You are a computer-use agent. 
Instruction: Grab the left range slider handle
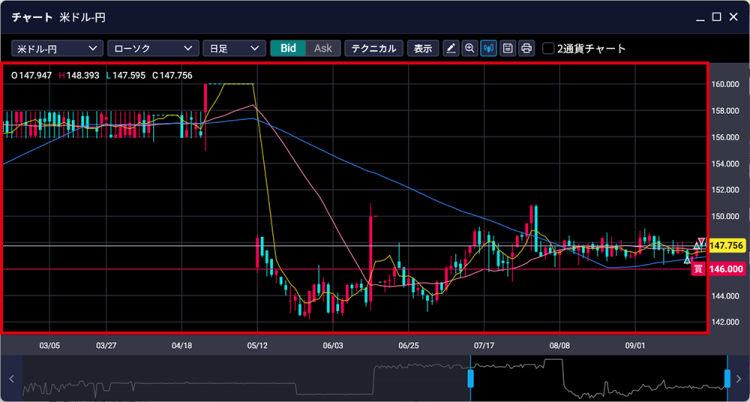471,379
